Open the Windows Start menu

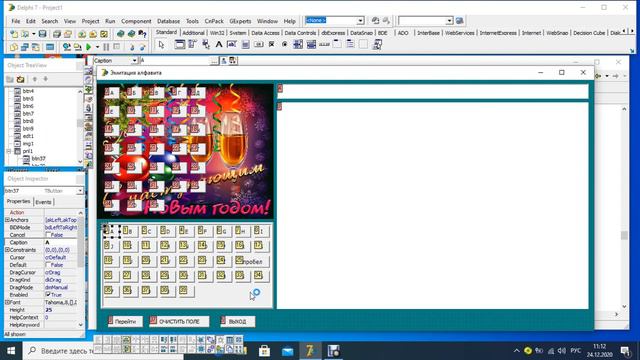pos(11,351)
